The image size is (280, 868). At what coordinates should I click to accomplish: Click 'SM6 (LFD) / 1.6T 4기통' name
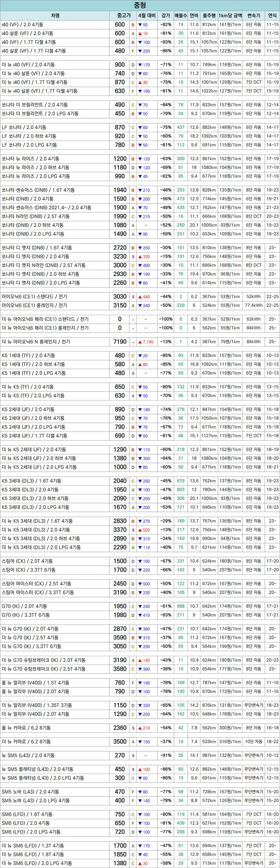click(27, 814)
